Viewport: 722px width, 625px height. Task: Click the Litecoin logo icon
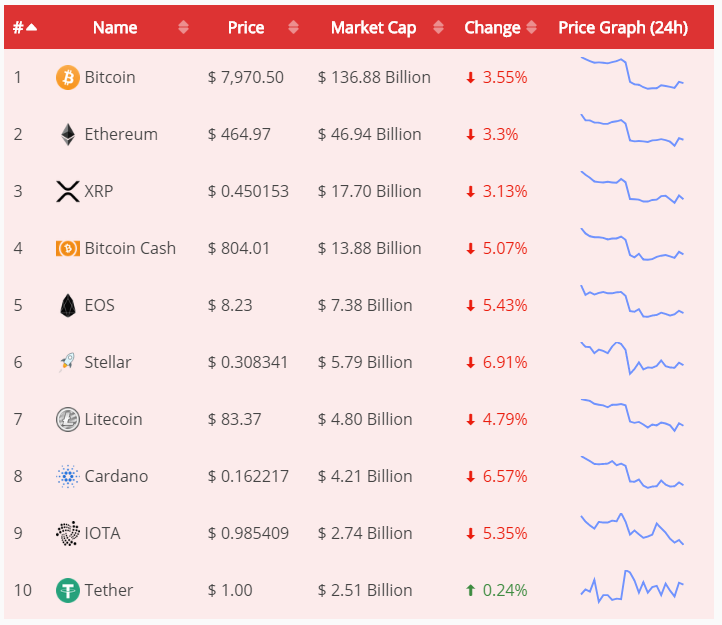click(x=67, y=419)
